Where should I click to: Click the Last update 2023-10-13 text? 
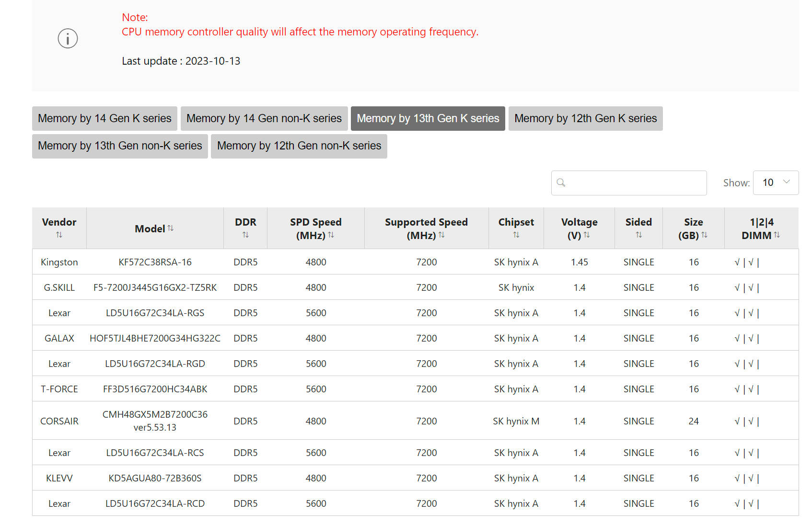point(181,61)
